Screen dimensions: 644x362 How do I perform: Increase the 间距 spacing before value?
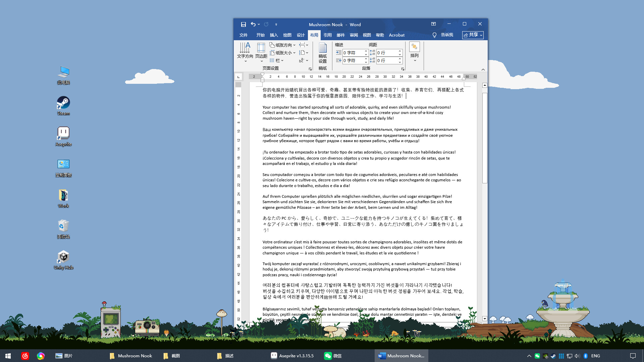(x=400, y=51)
